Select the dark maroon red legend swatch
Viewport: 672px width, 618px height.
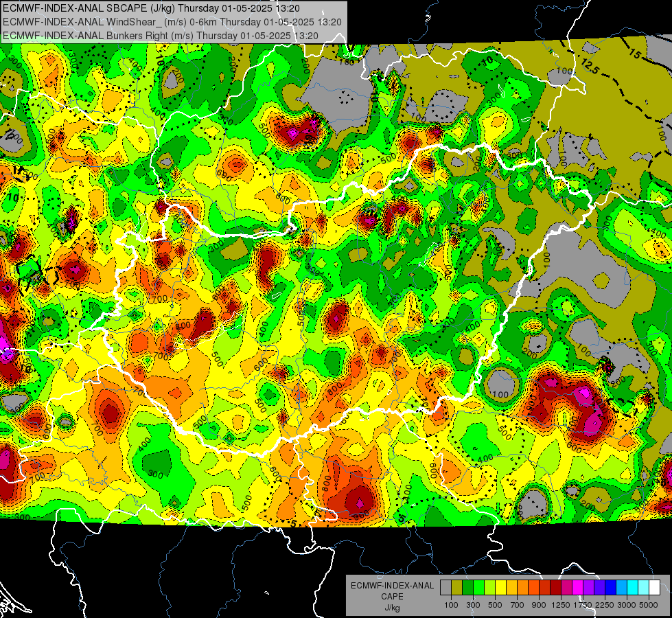coord(555,588)
